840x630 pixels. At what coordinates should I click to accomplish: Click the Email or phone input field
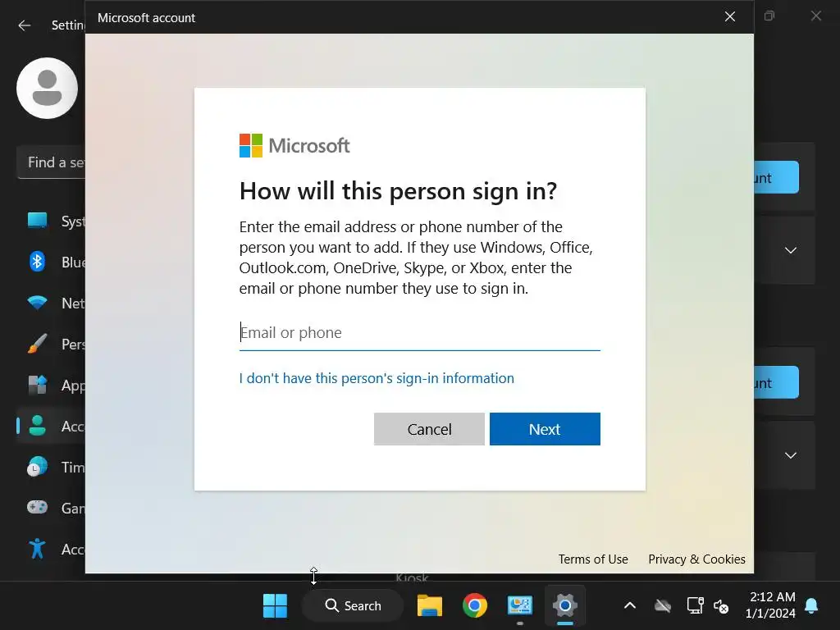[x=419, y=333]
